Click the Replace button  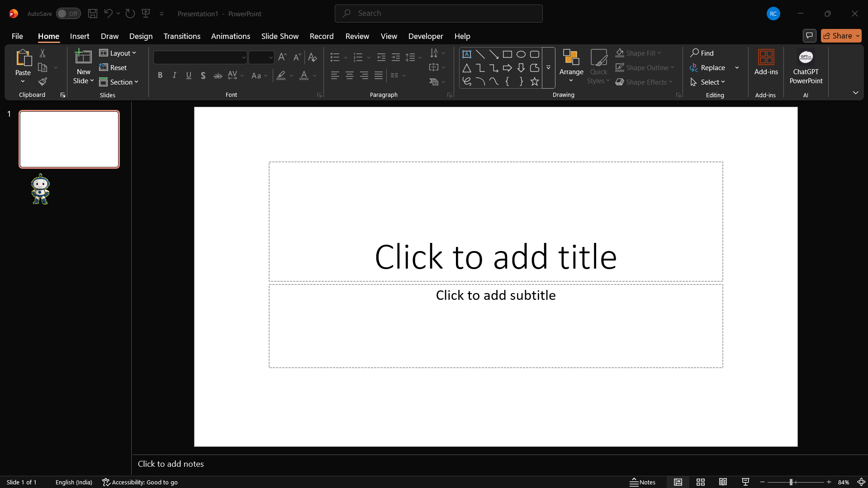coord(708,68)
